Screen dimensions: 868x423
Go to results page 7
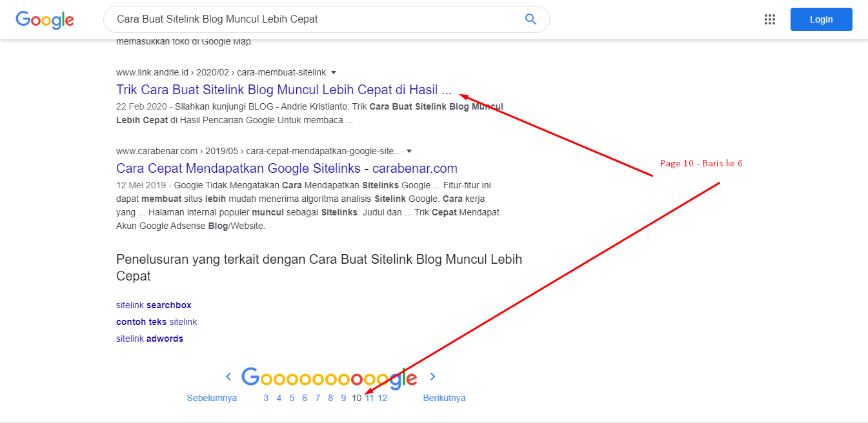(318, 398)
